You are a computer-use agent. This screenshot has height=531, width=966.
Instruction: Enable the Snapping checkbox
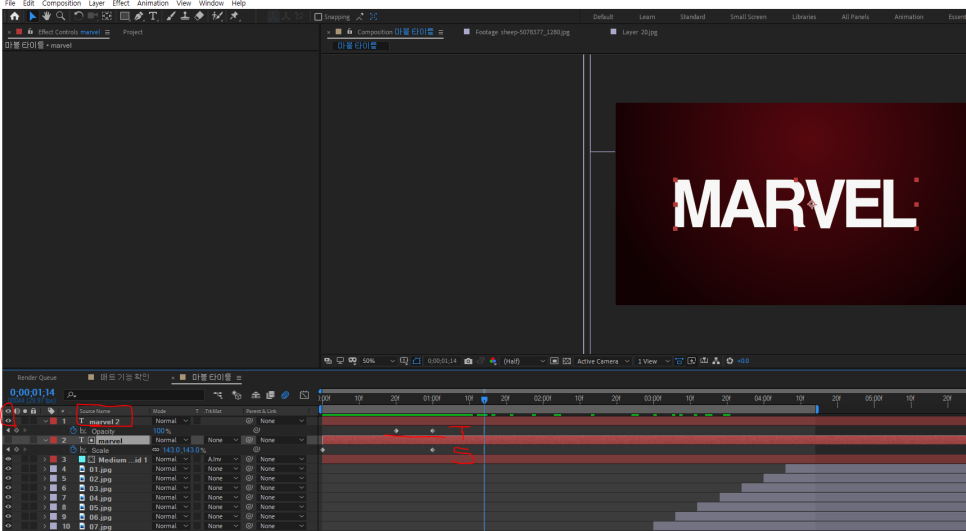pyautogui.click(x=318, y=17)
